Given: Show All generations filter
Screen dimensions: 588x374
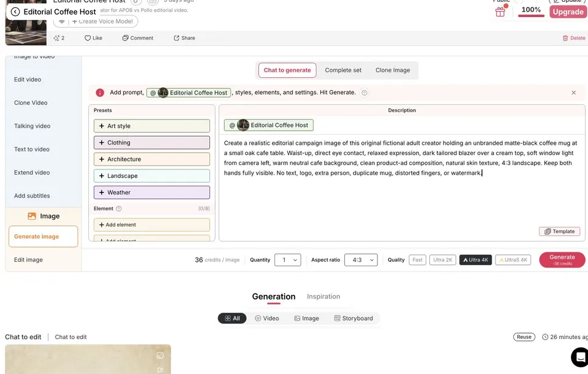Looking at the screenshot, I should 232,318.
